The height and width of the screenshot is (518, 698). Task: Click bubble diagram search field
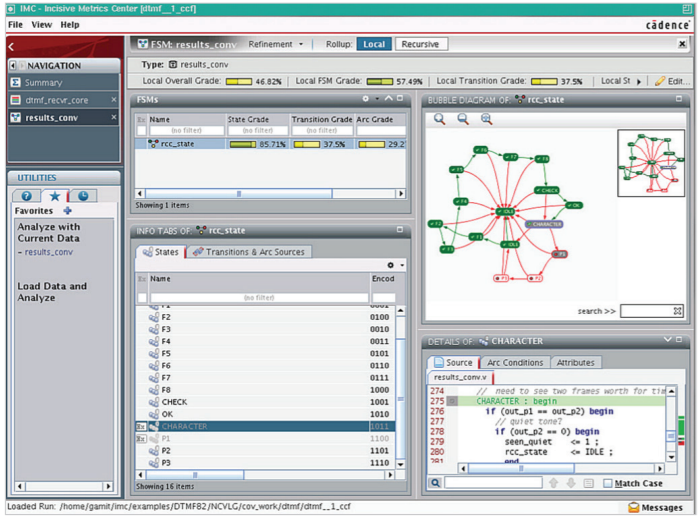point(646,311)
